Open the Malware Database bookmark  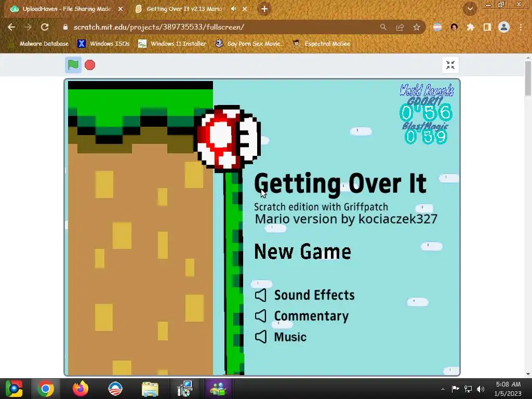click(39, 44)
